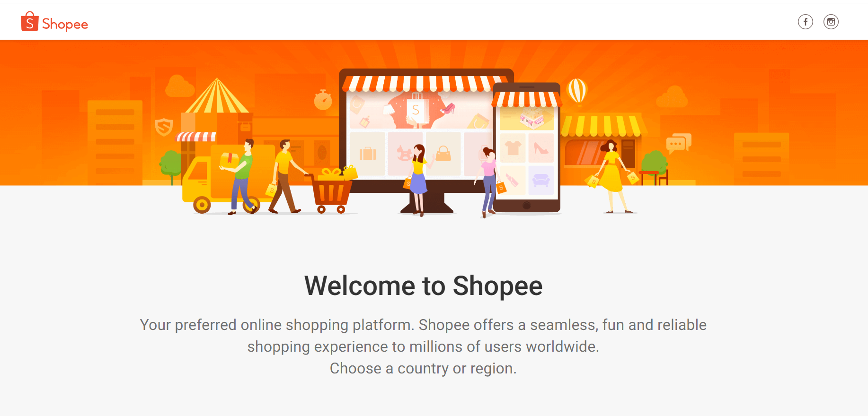Click the rocking horse tile on monitor
The height and width of the screenshot is (416, 868).
pos(404,154)
